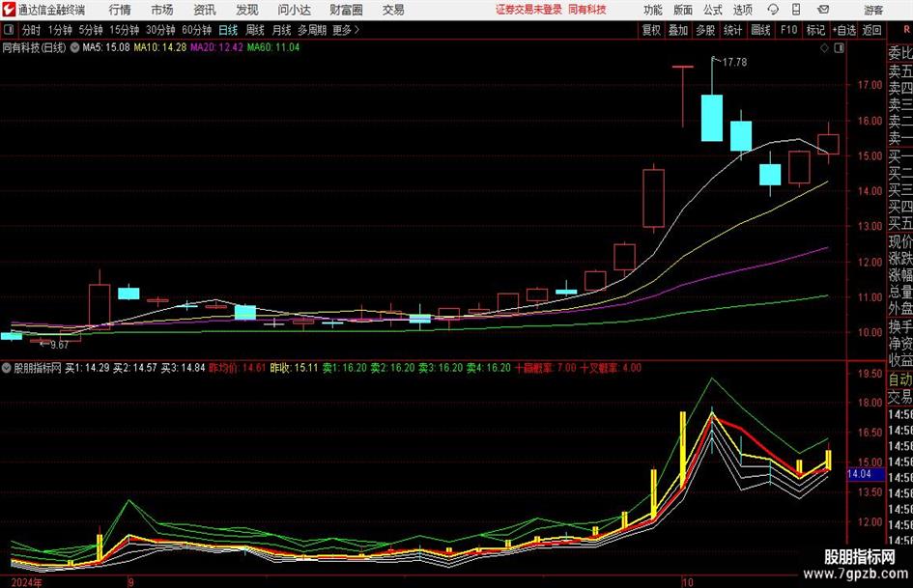Open the 市场 menu
The width and height of the screenshot is (913, 588).
pyautogui.click(x=162, y=10)
